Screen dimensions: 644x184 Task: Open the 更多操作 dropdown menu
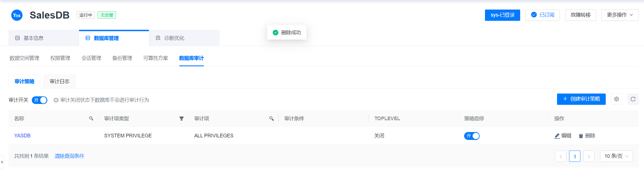click(x=620, y=15)
